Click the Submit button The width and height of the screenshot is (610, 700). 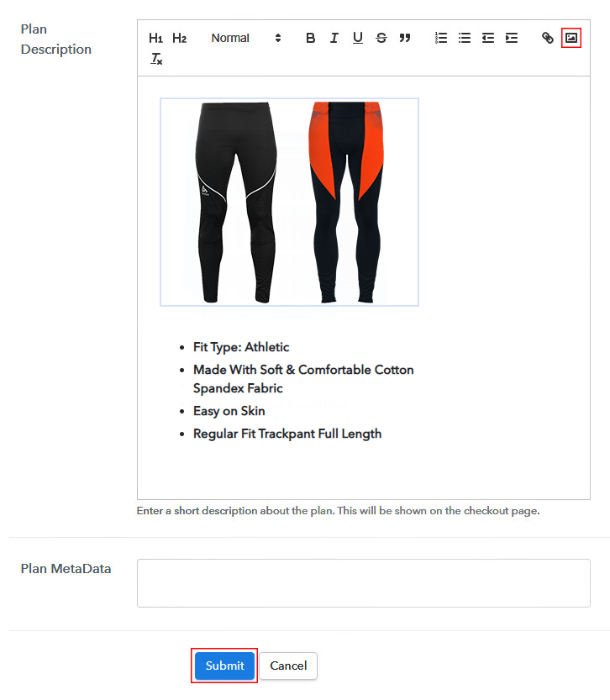[x=224, y=666]
